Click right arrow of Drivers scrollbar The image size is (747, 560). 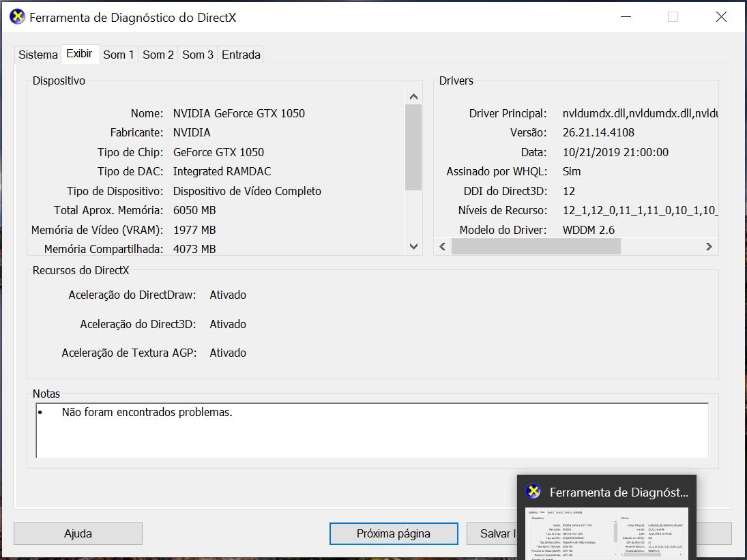click(709, 246)
